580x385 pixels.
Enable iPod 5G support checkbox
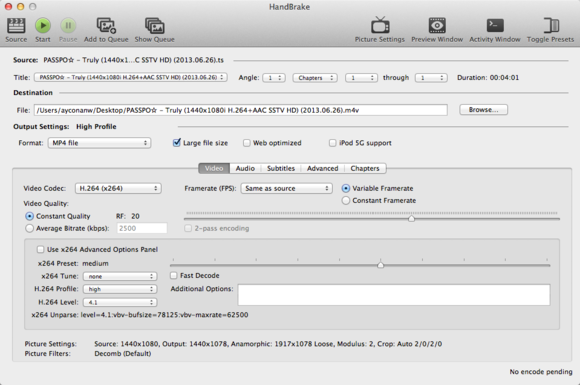click(333, 143)
